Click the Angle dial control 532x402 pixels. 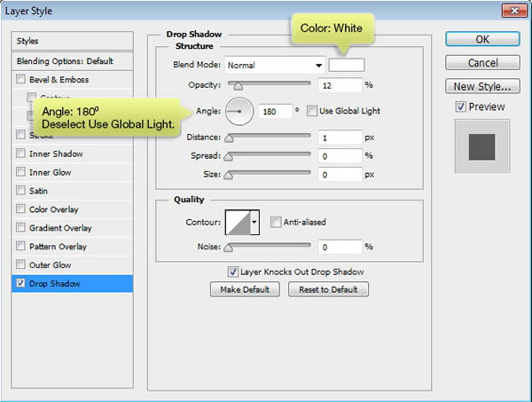click(x=239, y=111)
